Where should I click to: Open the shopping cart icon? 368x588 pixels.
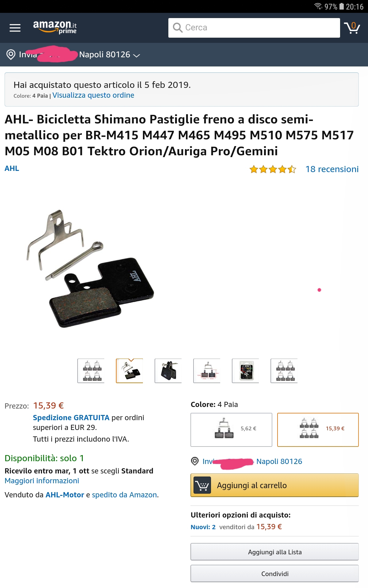tap(352, 28)
